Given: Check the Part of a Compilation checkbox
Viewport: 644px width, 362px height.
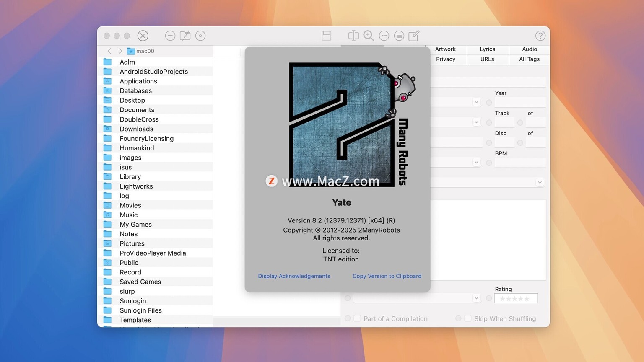Looking at the screenshot, I should pyautogui.click(x=357, y=318).
